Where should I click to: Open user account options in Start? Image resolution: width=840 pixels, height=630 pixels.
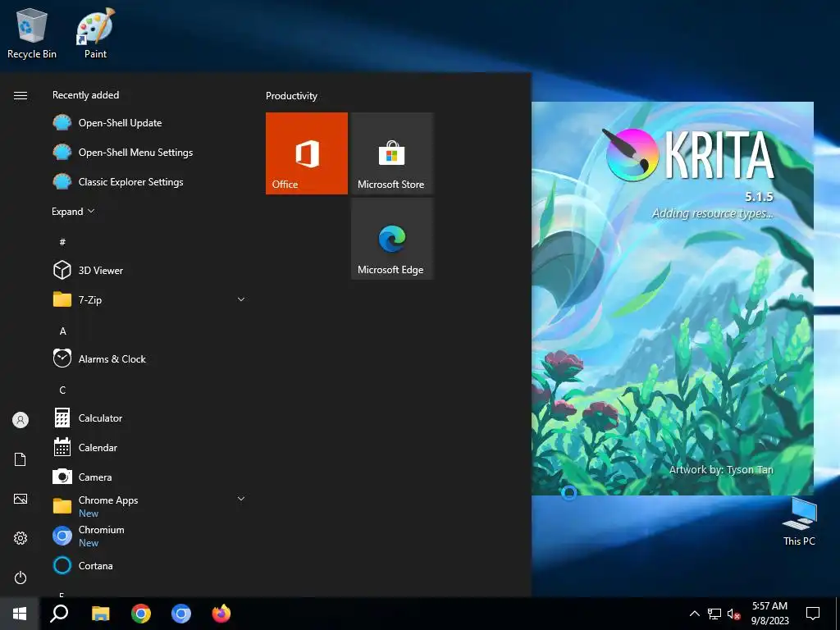tap(21, 420)
